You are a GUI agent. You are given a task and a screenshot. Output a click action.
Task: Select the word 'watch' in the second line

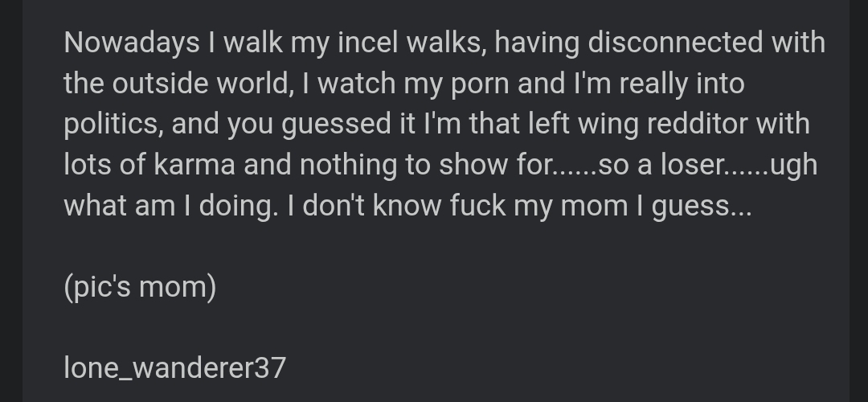coord(357,84)
